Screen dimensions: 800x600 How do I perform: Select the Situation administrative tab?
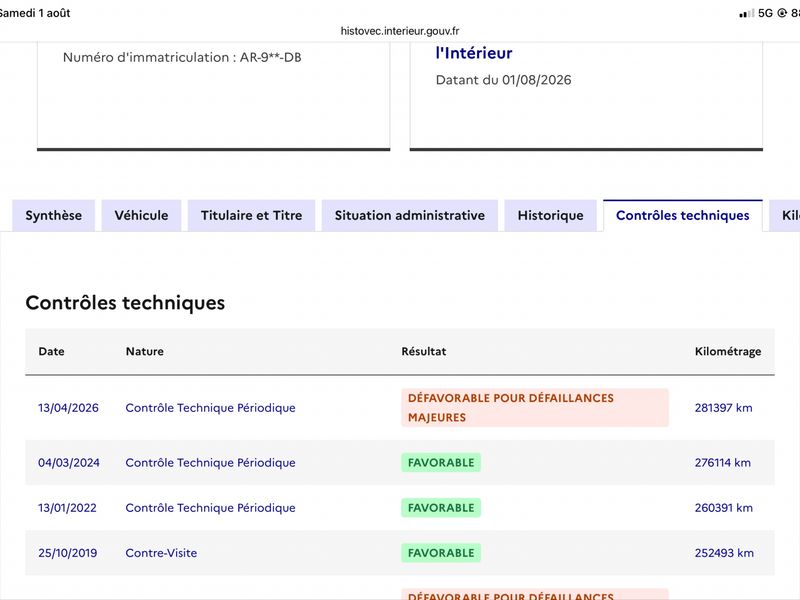click(410, 215)
